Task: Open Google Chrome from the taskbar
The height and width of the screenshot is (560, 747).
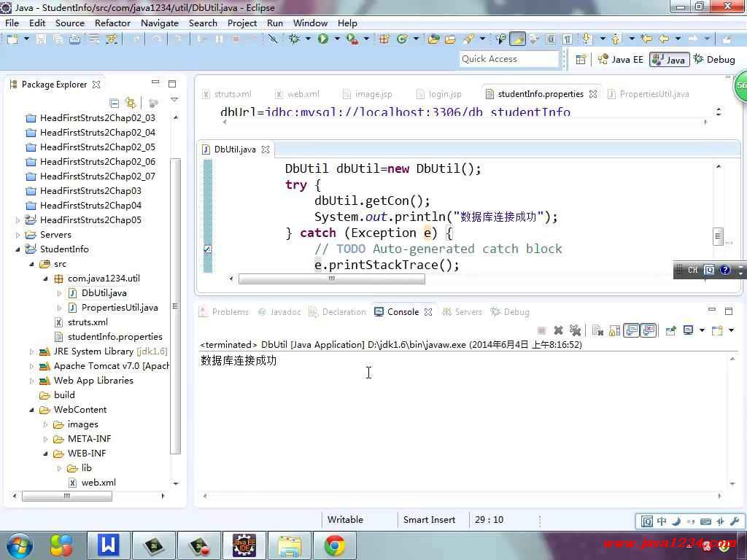Action: coord(335,545)
